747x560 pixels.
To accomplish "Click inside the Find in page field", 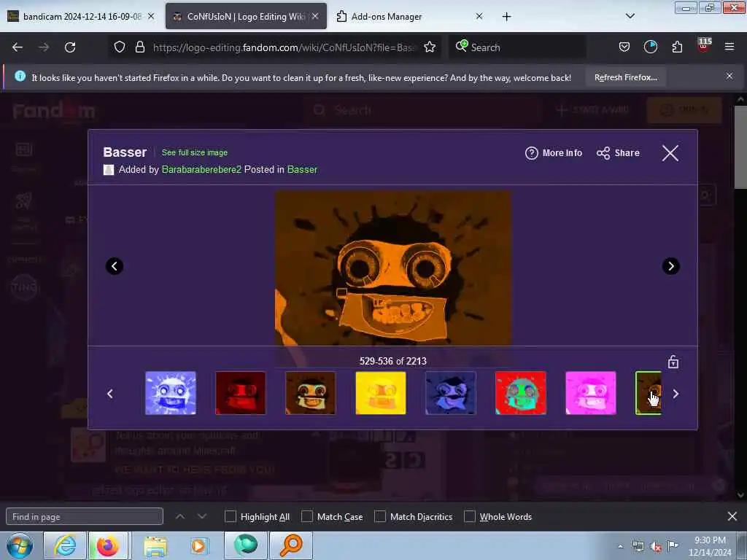I will click(x=85, y=517).
